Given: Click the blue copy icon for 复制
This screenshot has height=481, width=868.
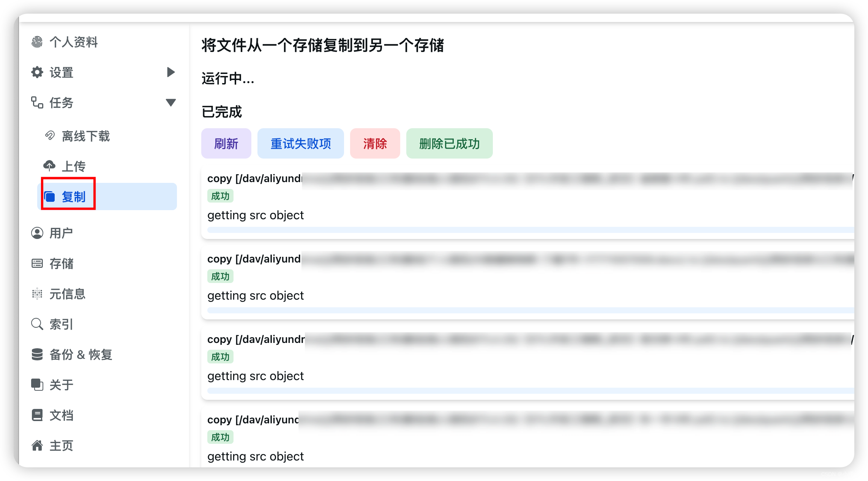Looking at the screenshot, I should 50,196.
